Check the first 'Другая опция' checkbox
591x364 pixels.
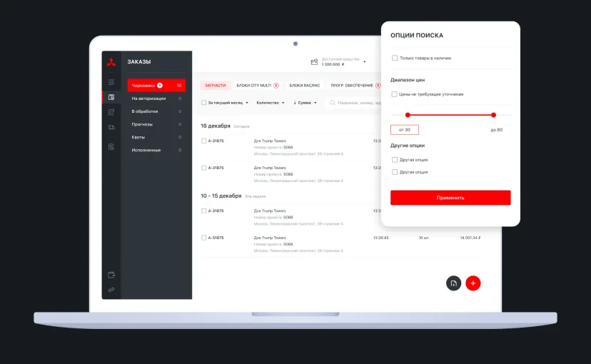coord(395,160)
